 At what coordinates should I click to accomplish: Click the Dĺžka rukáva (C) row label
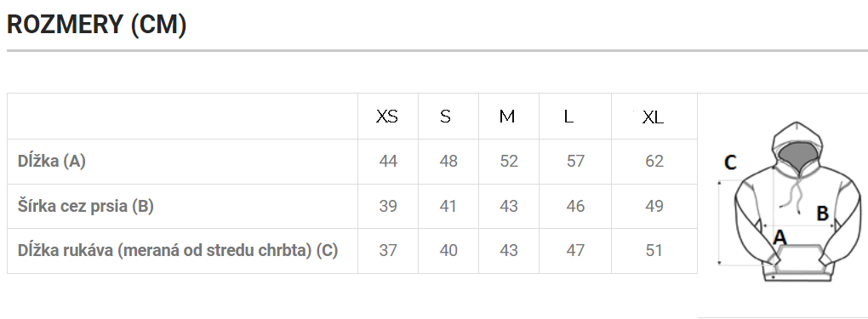[x=178, y=250]
